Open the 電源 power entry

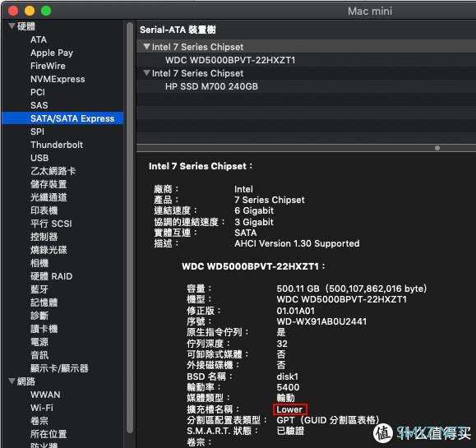click(39, 342)
